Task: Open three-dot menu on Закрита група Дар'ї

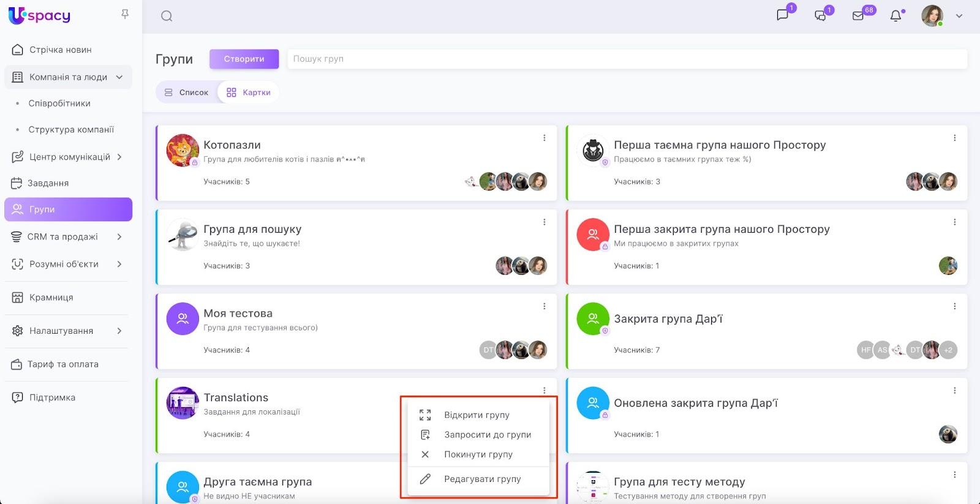Action: coord(954,307)
